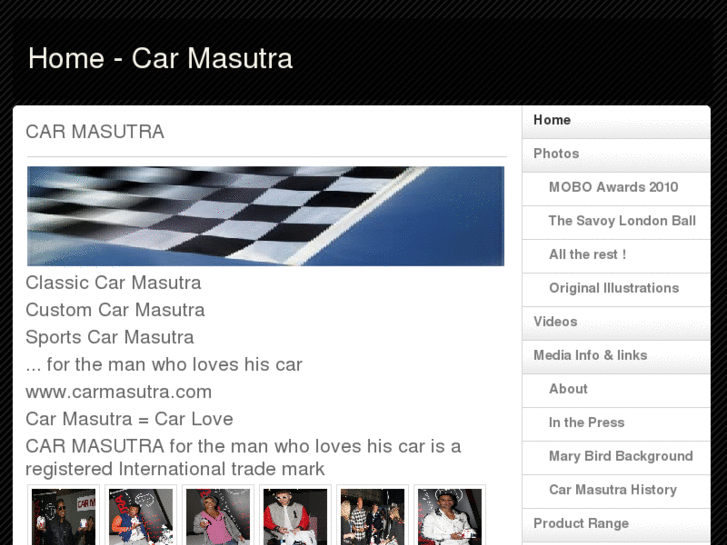
Task: Open third thumbnail with pink top person
Action: click(218, 516)
